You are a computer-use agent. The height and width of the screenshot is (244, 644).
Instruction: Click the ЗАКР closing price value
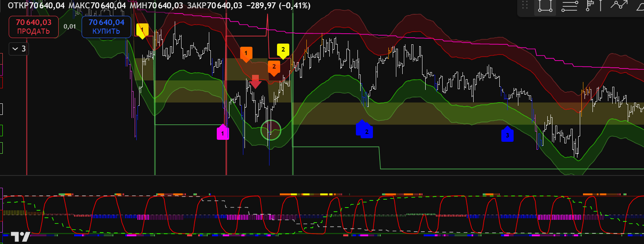[224, 6]
